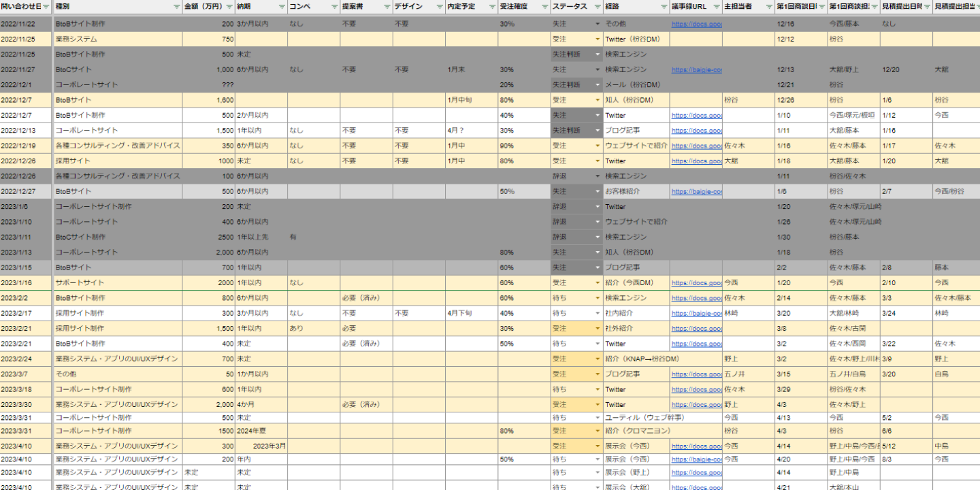Expand 失注 dropdown in the 2023/1/15 row
980x490 pixels.
click(598, 267)
